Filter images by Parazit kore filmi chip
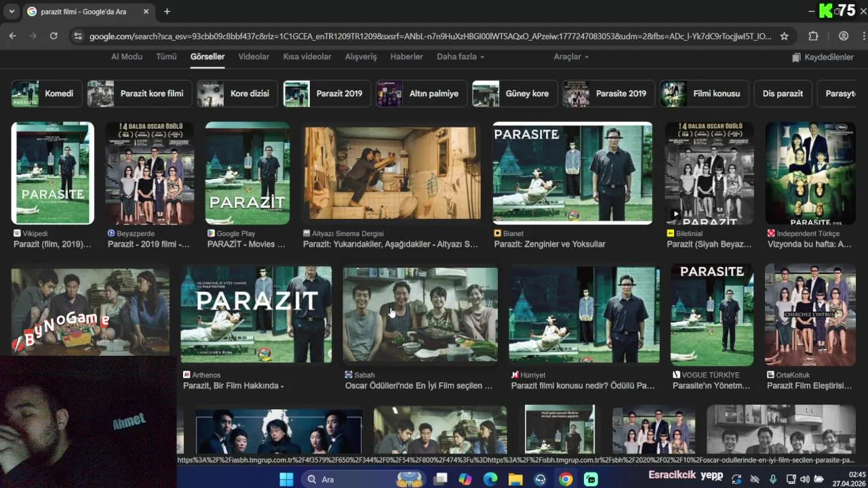Viewport: 868px width, 488px height. point(139,94)
